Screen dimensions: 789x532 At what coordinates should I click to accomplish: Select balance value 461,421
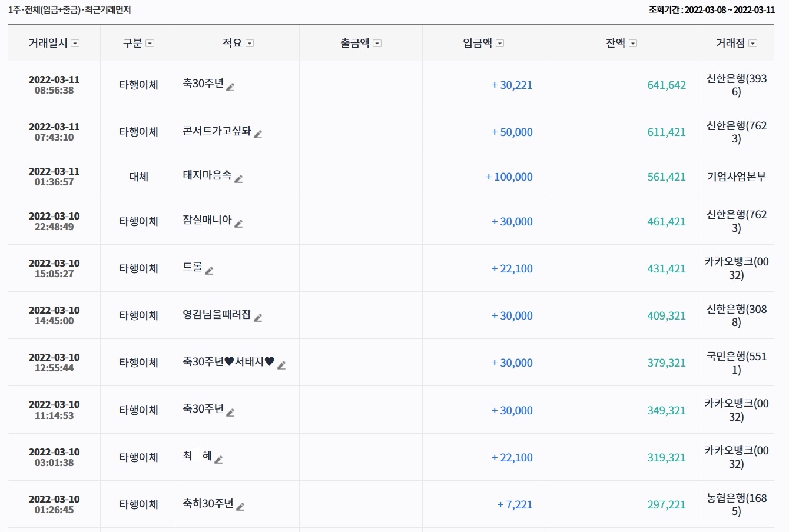coord(667,222)
